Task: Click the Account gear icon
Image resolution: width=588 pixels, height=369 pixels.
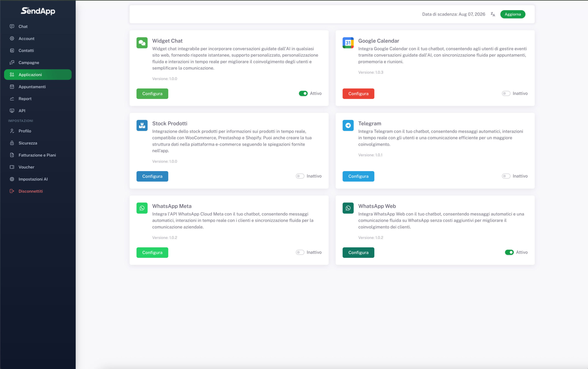Action: 12,38
